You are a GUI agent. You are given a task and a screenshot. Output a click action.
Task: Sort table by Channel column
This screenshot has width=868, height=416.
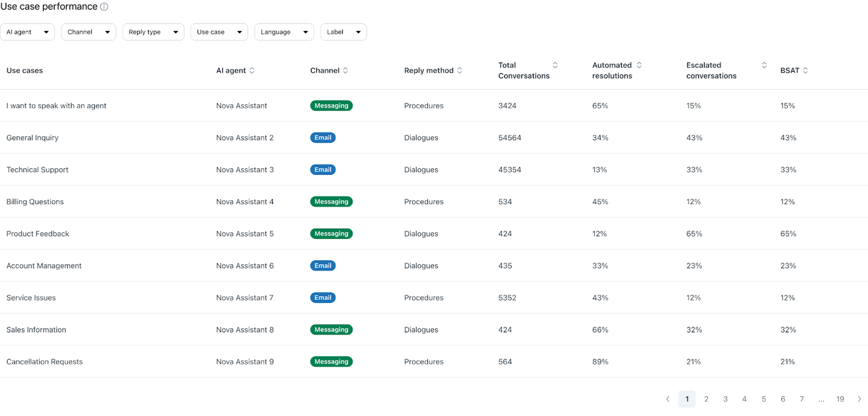(x=346, y=71)
